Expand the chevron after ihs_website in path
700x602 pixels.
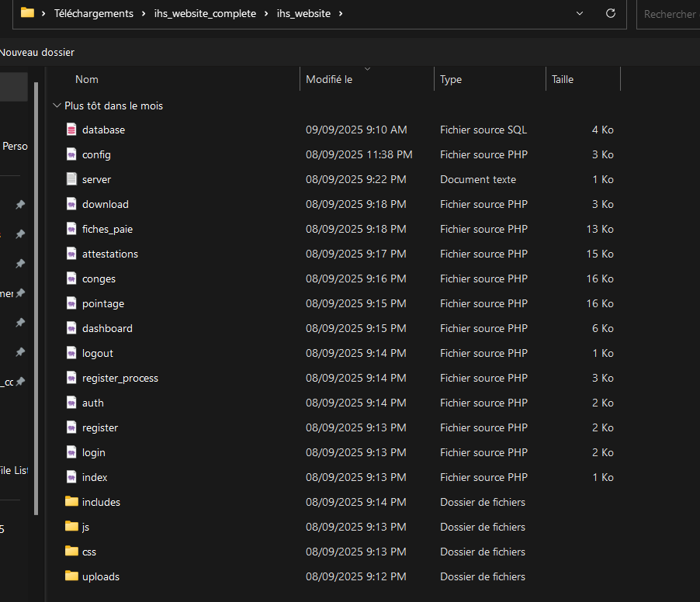[x=340, y=14]
